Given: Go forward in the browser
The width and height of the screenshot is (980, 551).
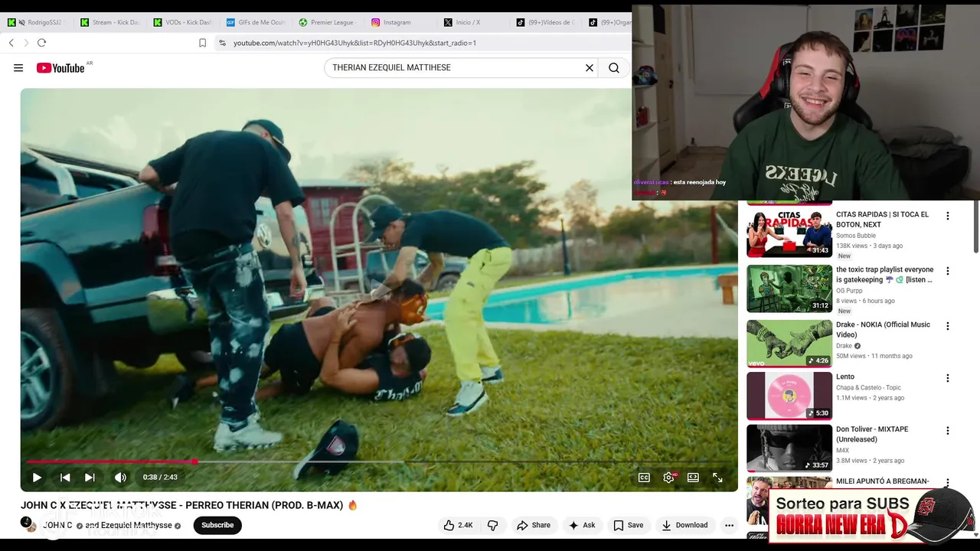Looking at the screenshot, I should pos(26,43).
